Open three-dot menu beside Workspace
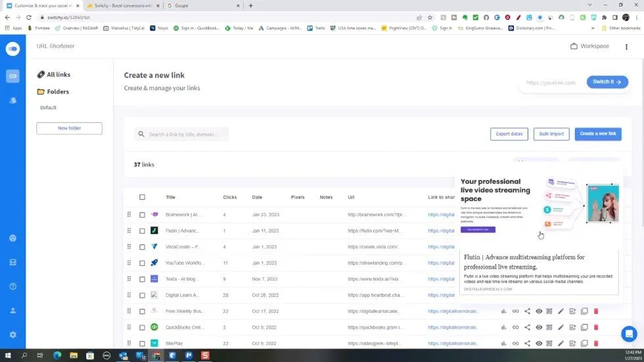 pos(626,47)
